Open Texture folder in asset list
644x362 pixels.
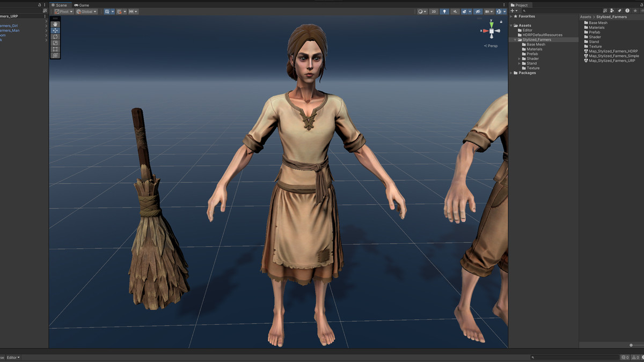coord(593,47)
